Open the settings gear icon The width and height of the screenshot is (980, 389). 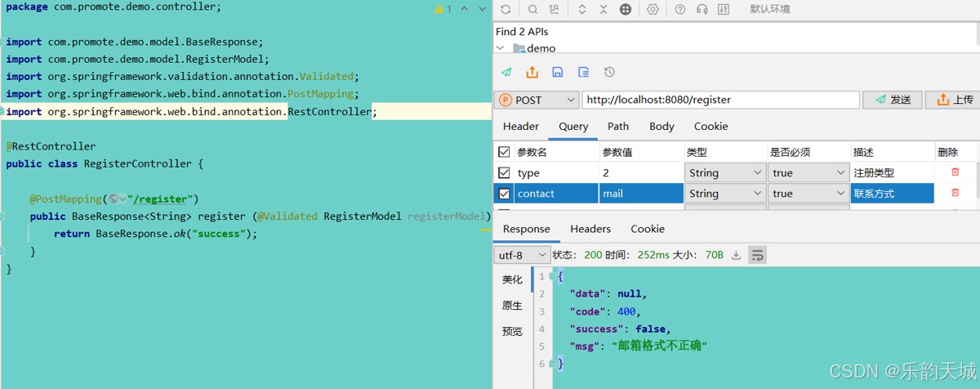coord(653,10)
